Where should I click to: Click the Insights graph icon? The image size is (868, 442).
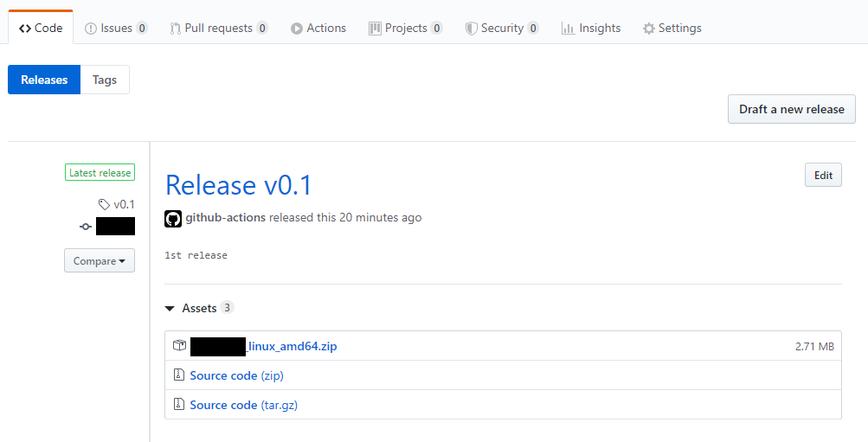click(x=568, y=29)
